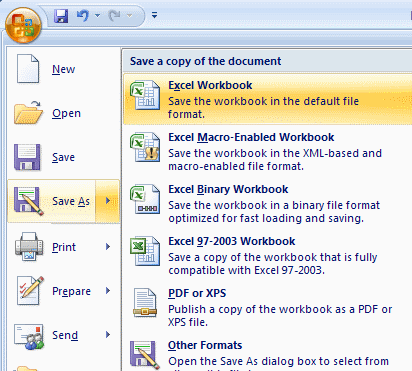This screenshot has width=412, height=371.
Task: Click 'compatible with Excel 97-2003' text
Action: point(246,270)
